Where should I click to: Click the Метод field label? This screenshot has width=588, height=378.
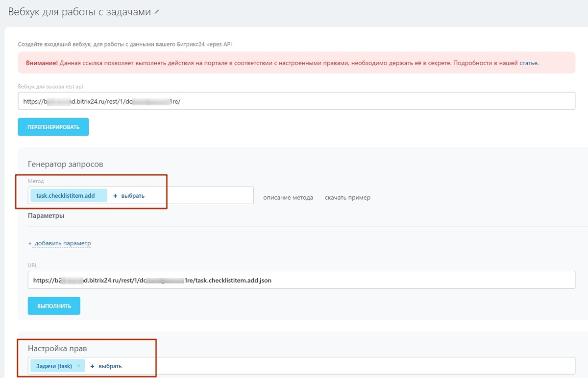click(36, 181)
